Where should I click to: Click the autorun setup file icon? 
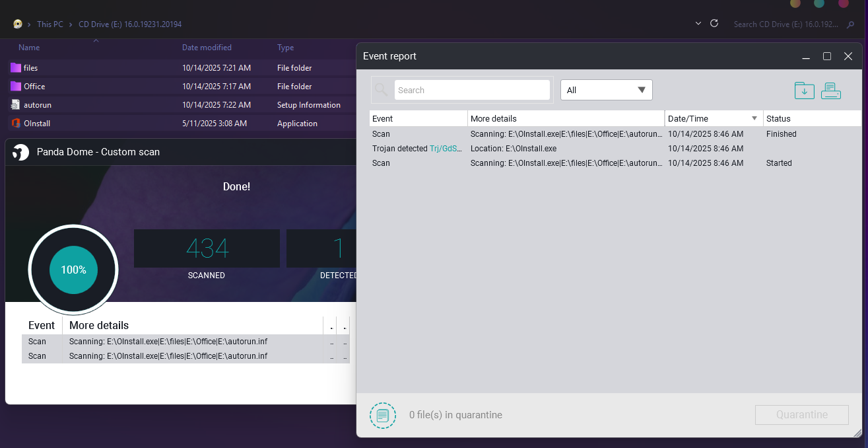[16, 104]
